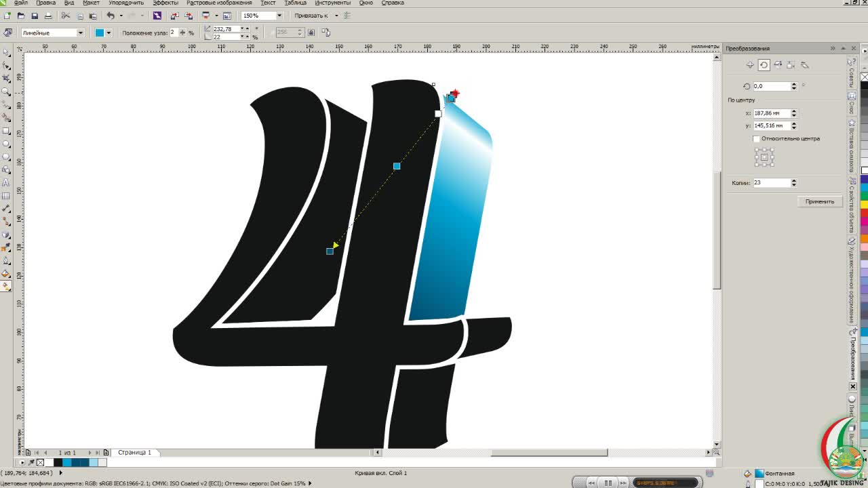Click the Undo arrow icon
868x488 pixels.
coord(111,15)
